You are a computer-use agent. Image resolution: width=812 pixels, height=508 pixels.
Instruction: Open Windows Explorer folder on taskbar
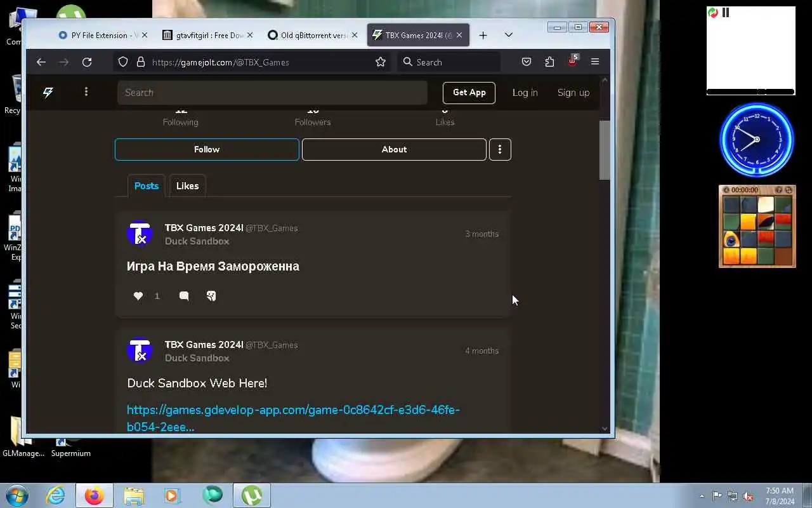pos(133,495)
